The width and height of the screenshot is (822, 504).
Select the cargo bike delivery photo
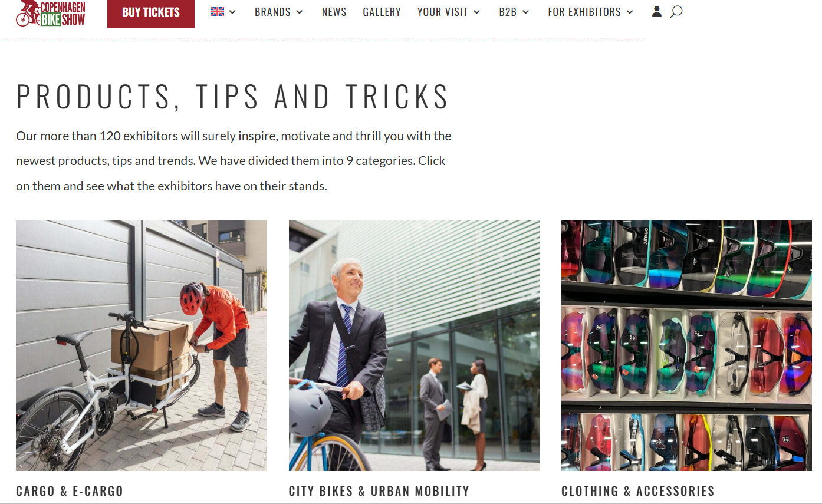coord(141,345)
